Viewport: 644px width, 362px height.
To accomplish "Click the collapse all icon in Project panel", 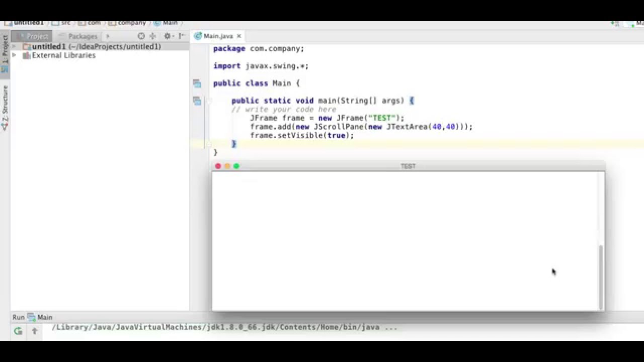I will tap(153, 36).
